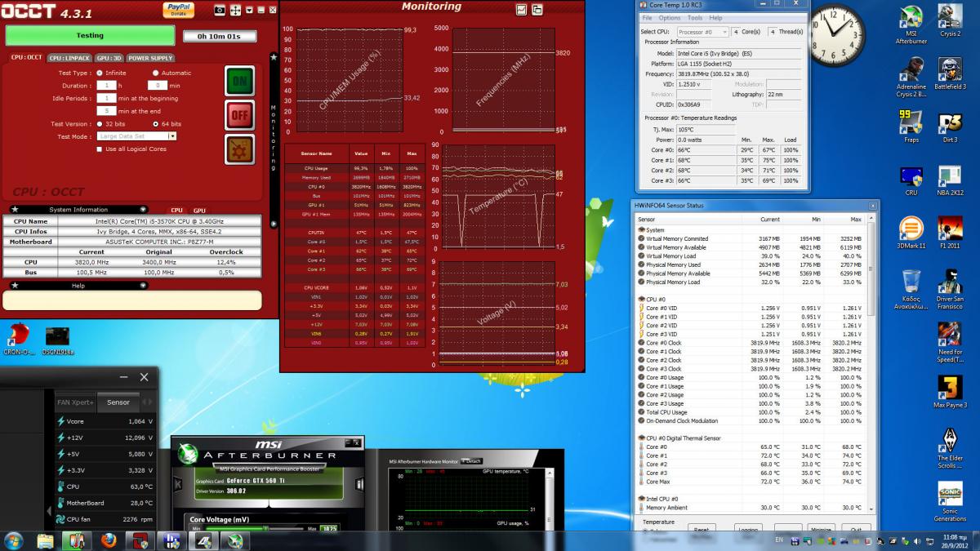
Task: Open the Core Temp Help menu
Action: coord(715,17)
